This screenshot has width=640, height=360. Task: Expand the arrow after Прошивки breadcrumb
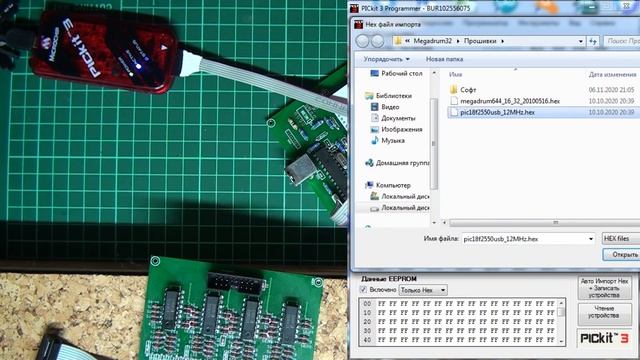[502, 41]
